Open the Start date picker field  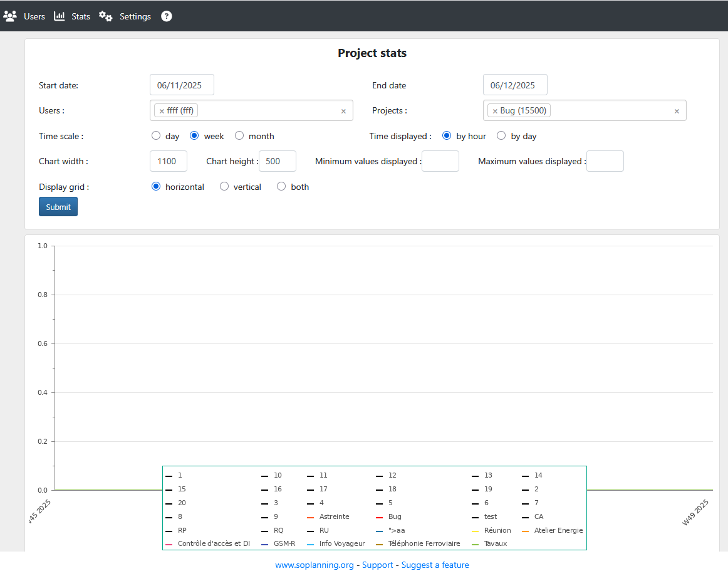(182, 85)
